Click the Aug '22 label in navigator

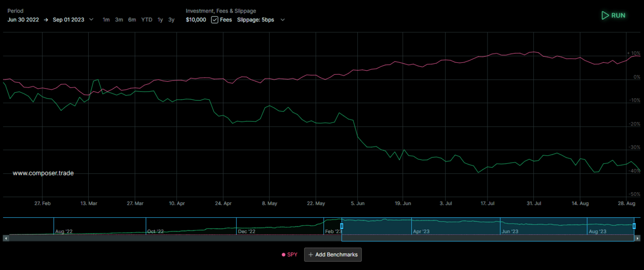tap(64, 232)
